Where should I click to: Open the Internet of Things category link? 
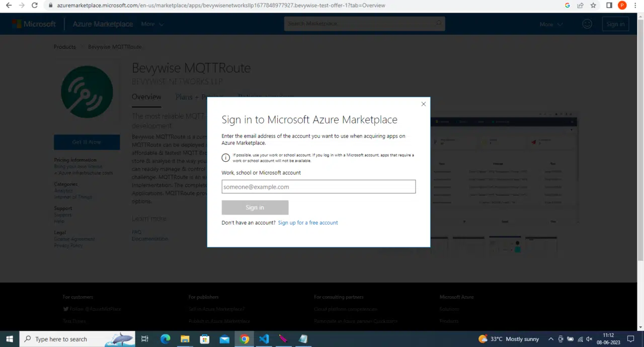(73, 197)
